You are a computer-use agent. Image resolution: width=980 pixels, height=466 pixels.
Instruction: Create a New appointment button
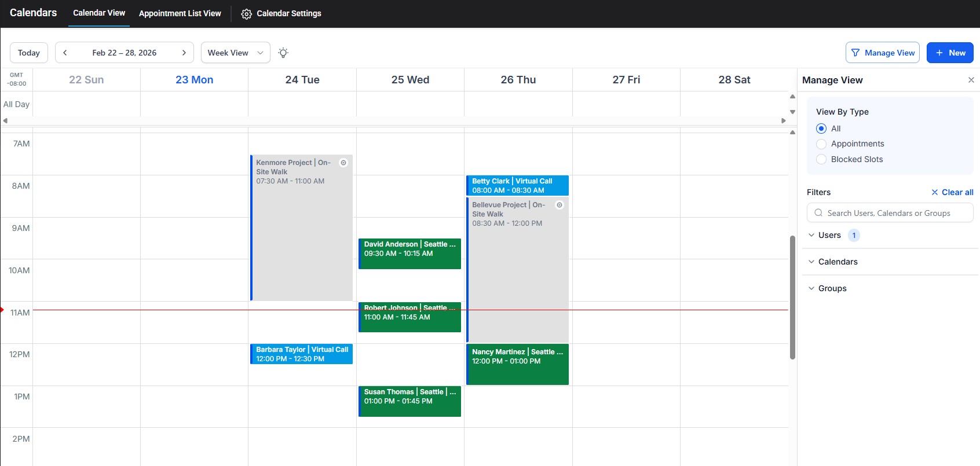(x=950, y=53)
